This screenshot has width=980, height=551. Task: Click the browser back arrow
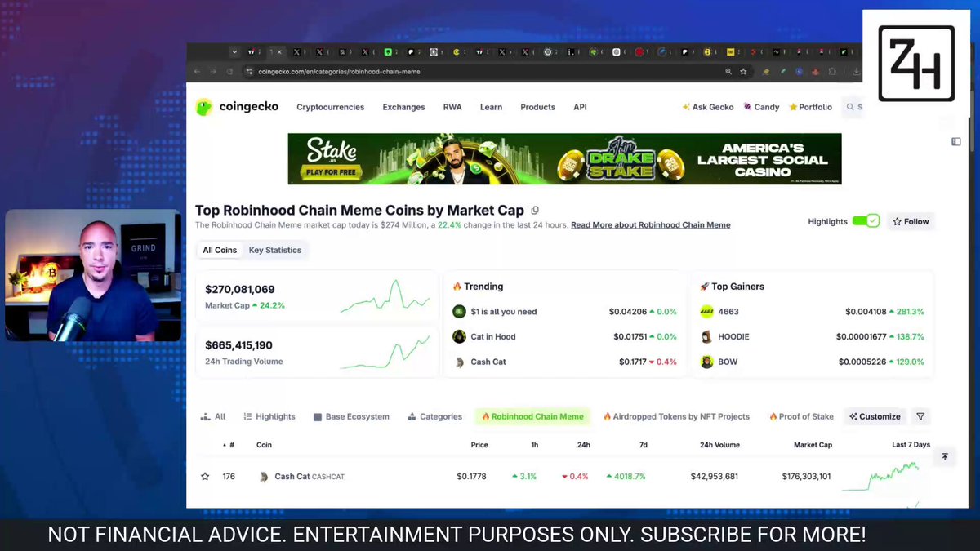[x=198, y=72]
